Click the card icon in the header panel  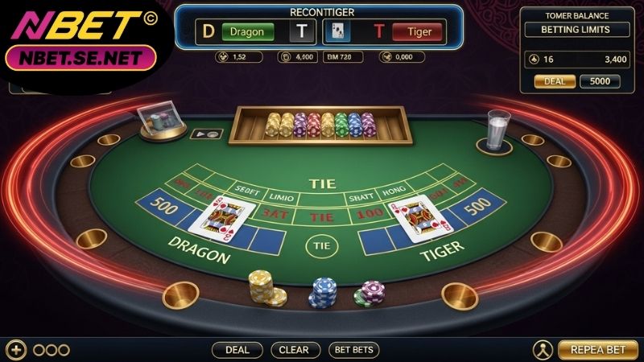point(337,31)
